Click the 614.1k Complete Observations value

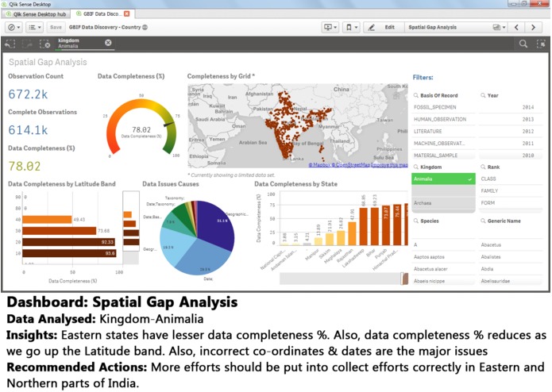coord(28,130)
